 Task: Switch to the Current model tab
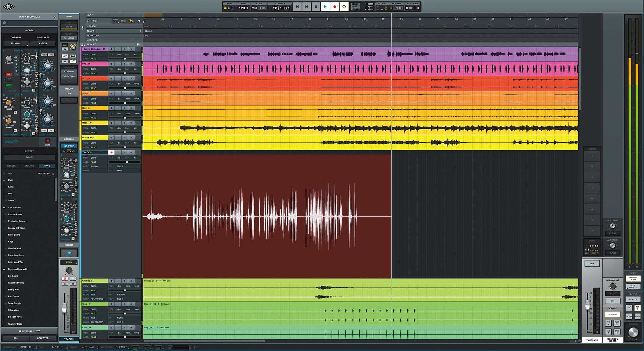16,37
